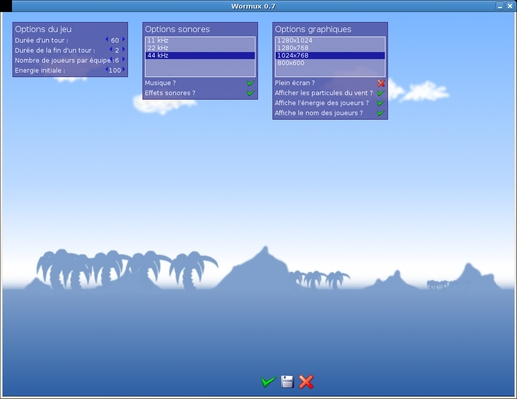Image resolution: width=517 pixels, height=399 pixels.
Task: Increase Nombre de joueurs par équipe
Action: click(123, 59)
